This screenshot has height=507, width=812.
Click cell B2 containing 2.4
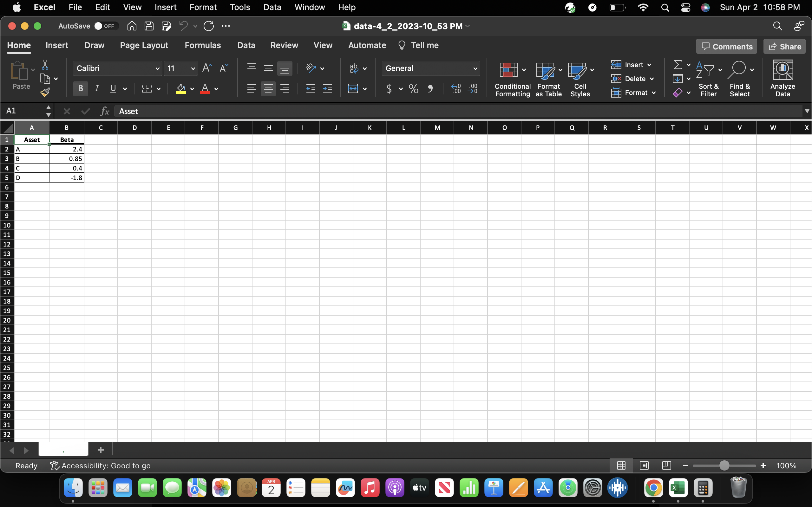tap(66, 149)
